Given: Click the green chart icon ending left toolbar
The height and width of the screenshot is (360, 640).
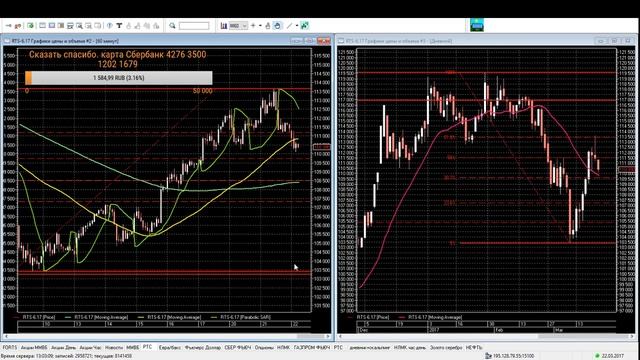Looking at the screenshot, I should [304, 26].
